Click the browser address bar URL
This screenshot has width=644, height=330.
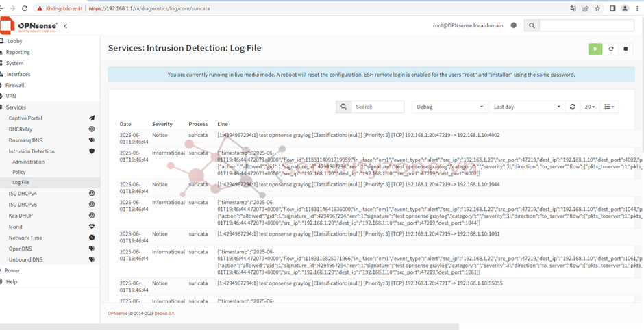pos(149,8)
